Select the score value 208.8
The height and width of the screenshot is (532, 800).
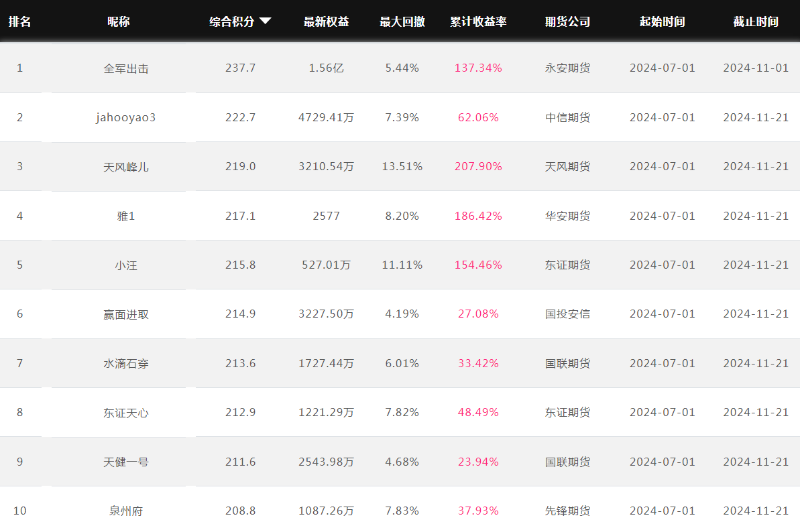click(x=240, y=511)
